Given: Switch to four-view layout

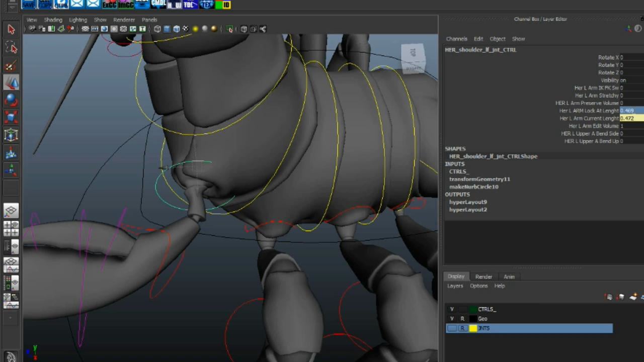Looking at the screenshot, I should point(11,229).
